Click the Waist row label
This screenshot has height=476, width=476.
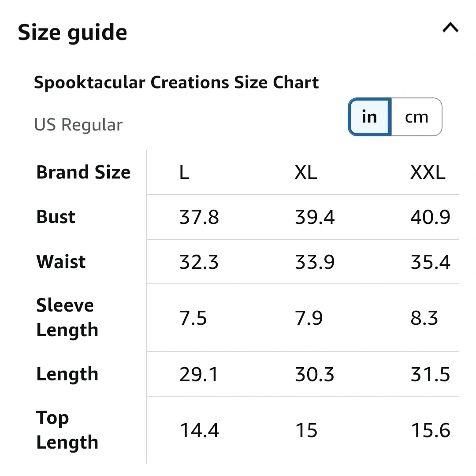(61, 262)
